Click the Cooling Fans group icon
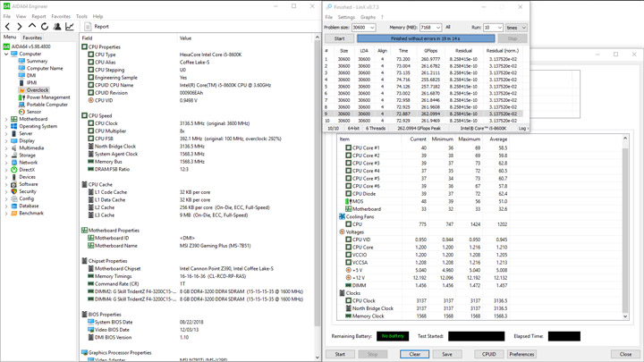This screenshot has height=362, width=644. 342,216
